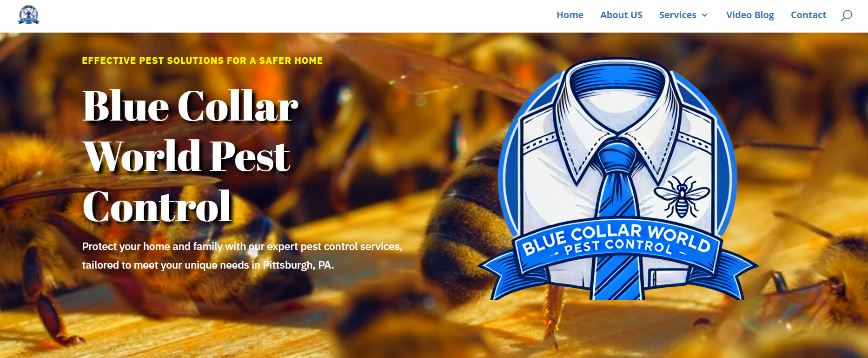Open the About US page
Image resolution: width=868 pixels, height=358 pixels.
[x=621, y=15]
